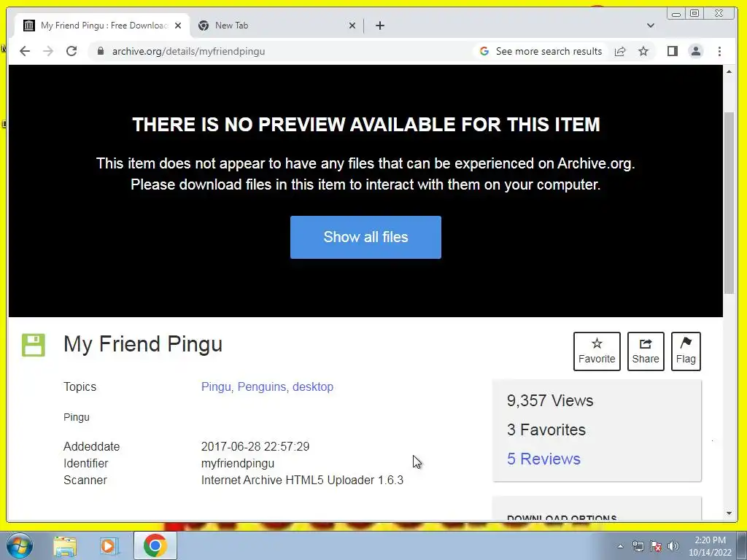Reload the archive.org page
Image resolution: width=747 pixels, height=560 pixels.
tap(71, 51)
